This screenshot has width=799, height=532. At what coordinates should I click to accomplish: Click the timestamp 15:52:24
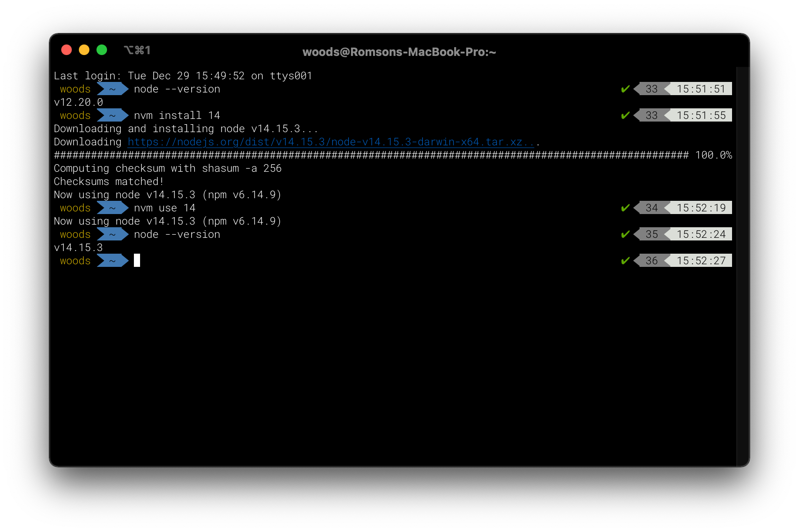(701, 234)
